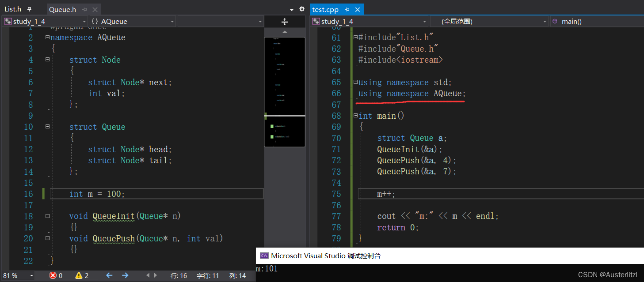Click the code minimap preview in Queue.h
This screenshot has height=282, width=644.
pos(285,92)
